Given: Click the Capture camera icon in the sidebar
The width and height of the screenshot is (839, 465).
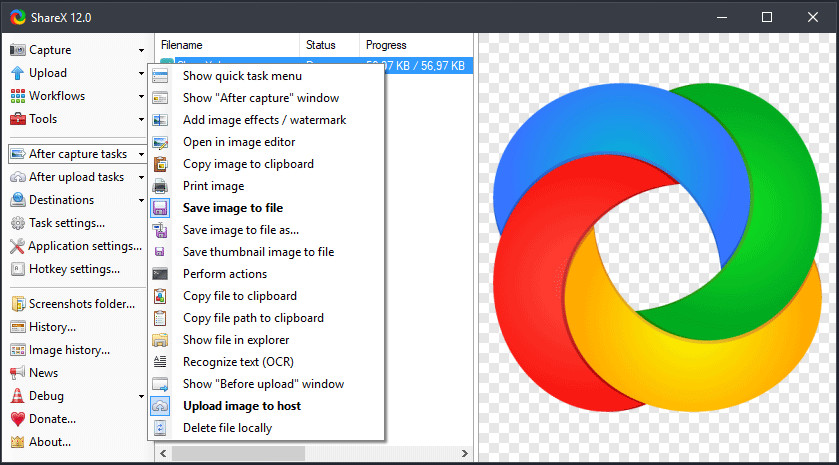Looking at the screenshot, I should pyautogui.click(x=18, y=50).
